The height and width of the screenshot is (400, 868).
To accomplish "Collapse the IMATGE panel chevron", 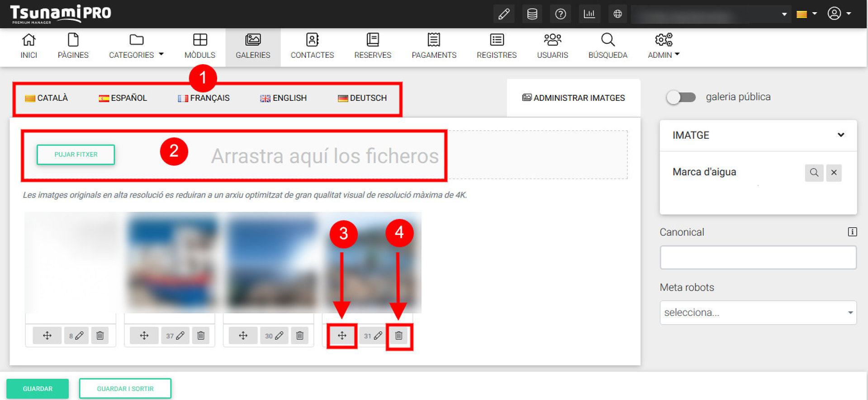I will (840, 135).
